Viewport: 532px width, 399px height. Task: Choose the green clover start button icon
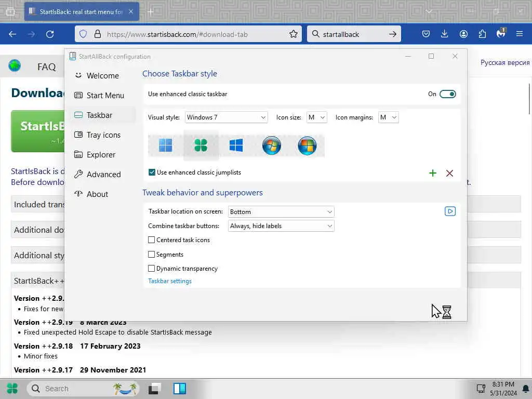pos(201,145)
